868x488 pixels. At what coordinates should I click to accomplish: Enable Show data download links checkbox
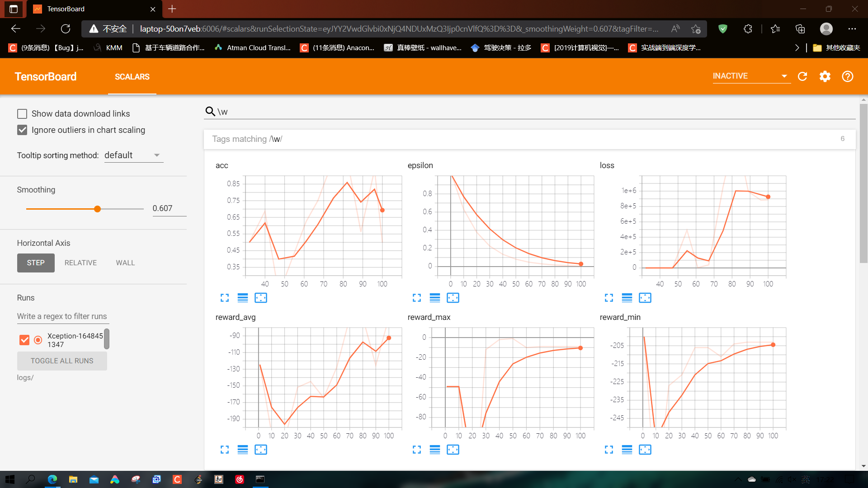(22, 114)
